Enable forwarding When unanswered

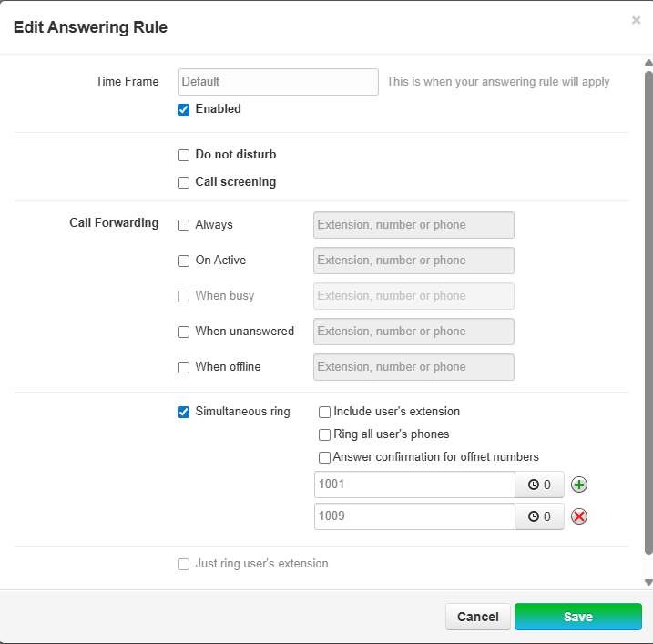coord(184,332)
